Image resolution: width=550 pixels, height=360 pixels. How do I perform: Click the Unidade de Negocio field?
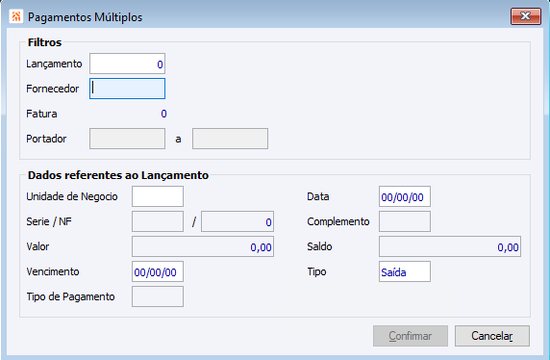[x=157, y=196]
